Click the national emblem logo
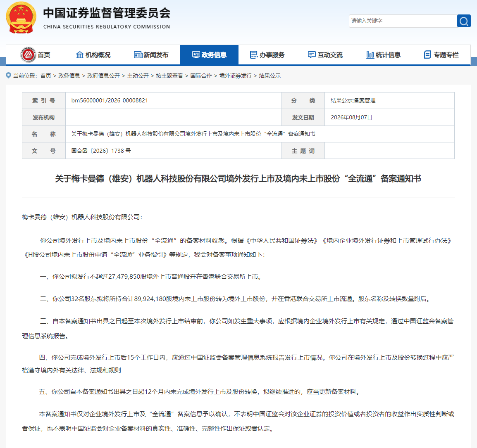 point(21,18)
